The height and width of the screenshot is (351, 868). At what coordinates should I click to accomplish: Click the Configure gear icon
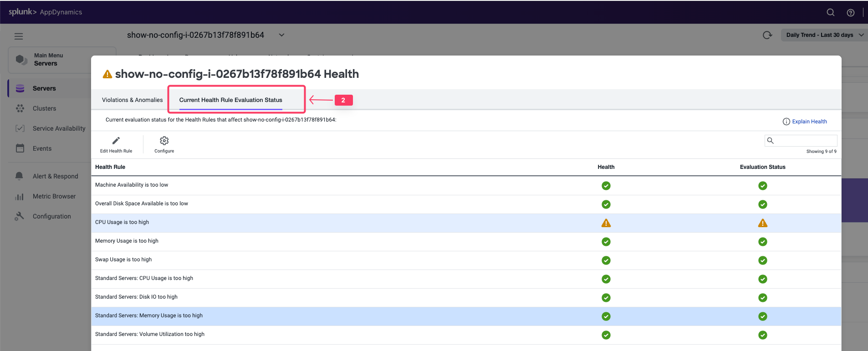[x=164, y=141]
